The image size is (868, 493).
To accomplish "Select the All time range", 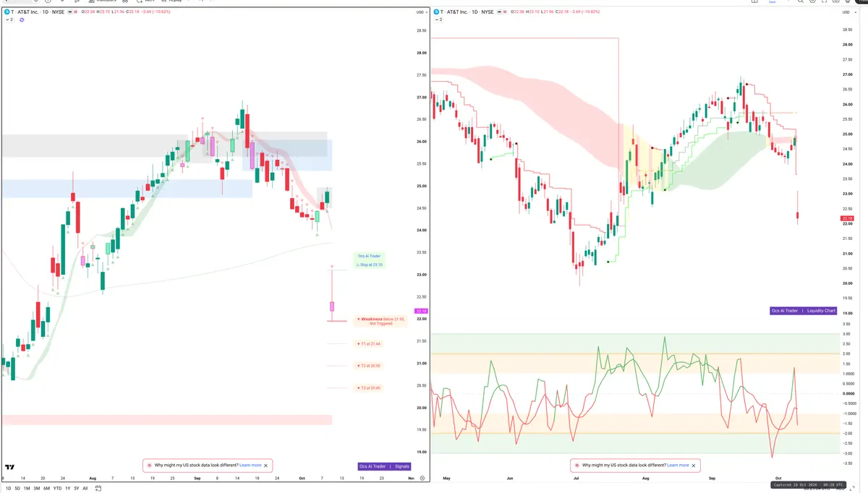I will [85, 488].
